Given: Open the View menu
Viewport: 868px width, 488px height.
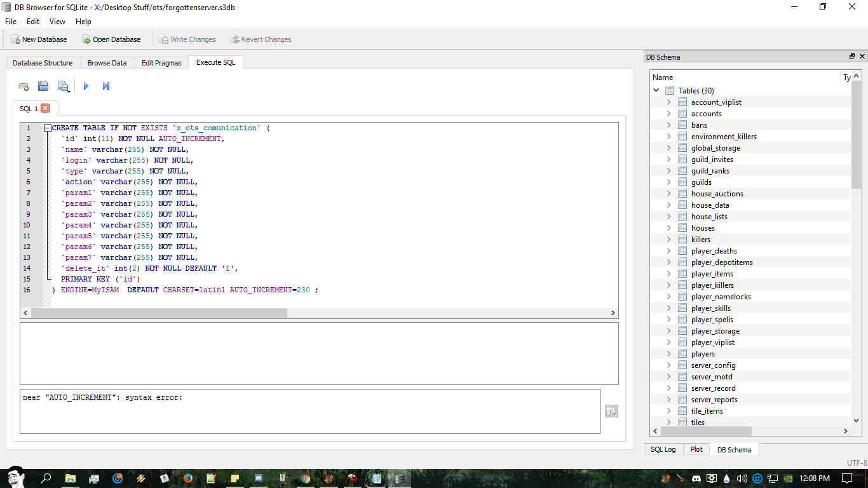Looking at the screenshot, I should (57, 22).
